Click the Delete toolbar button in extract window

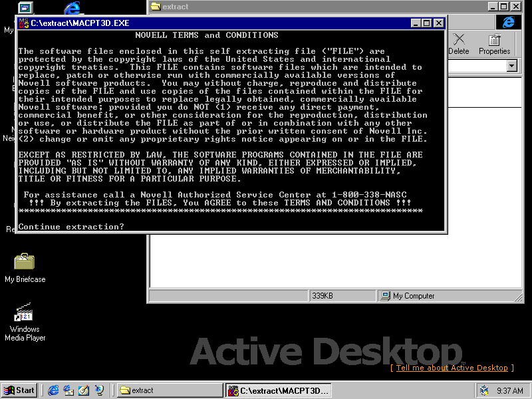[x=459, y=44]
